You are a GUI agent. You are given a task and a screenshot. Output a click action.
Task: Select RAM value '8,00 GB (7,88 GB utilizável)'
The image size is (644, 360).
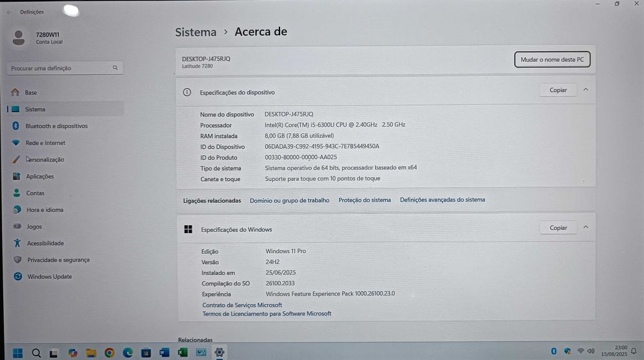(x=299, y=135)
